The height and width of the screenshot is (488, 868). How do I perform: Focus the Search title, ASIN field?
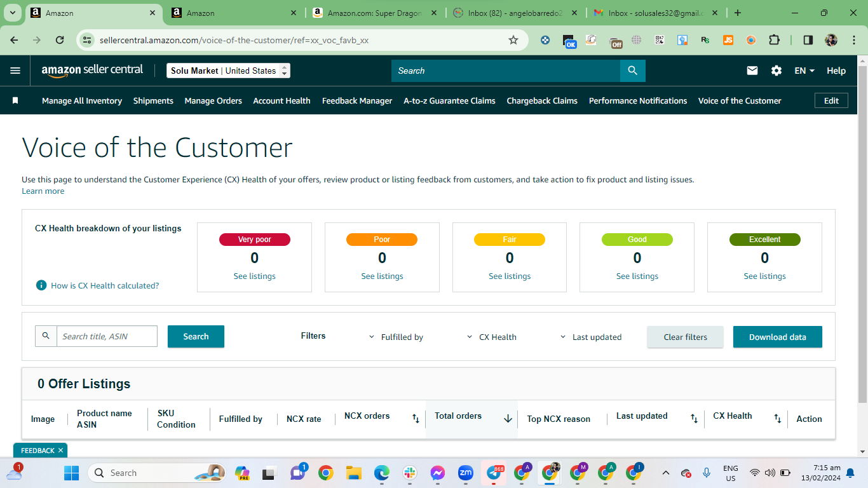[107, 336]
